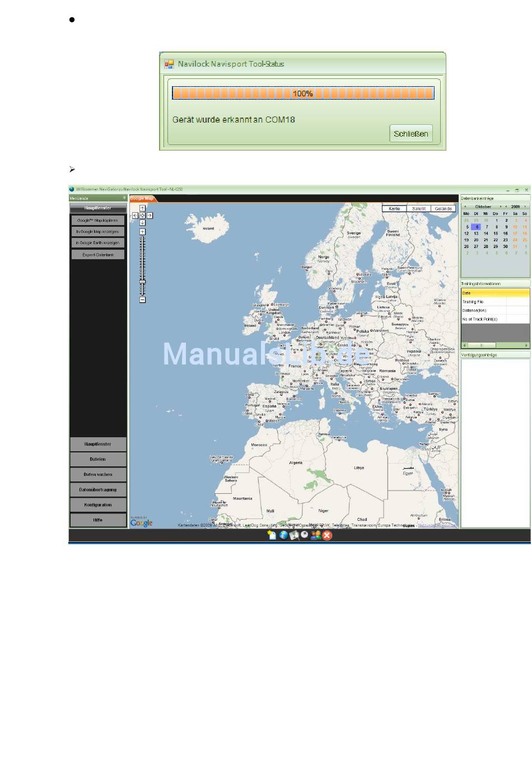This screenshot has width=532, height=767.
Task: Click training info horizontal scrollbar thumb
Action: 482,345
